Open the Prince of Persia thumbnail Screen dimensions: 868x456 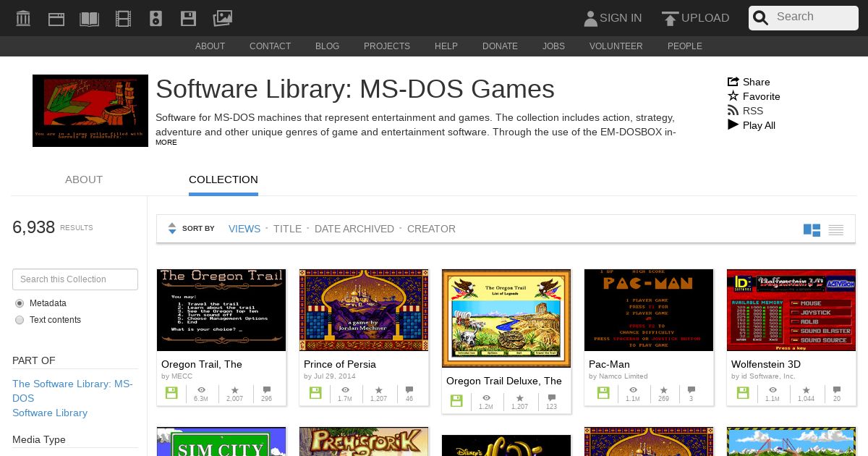click(364, 311)
